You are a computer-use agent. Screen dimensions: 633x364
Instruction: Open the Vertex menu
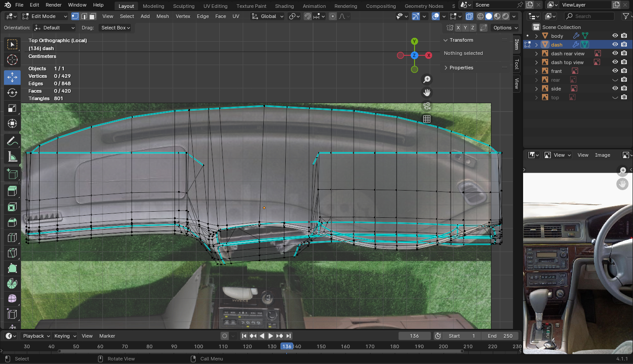point(183,16)
